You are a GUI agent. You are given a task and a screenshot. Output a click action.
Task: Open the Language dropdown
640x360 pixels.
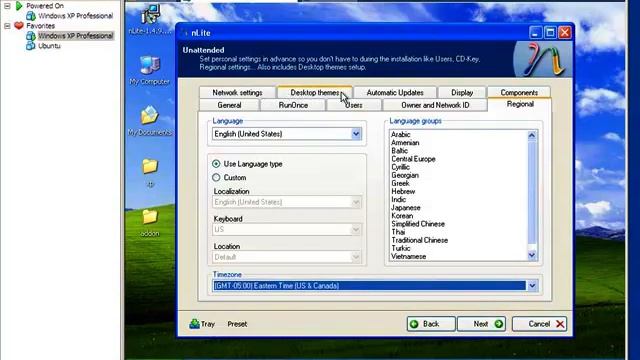[356, 134]
